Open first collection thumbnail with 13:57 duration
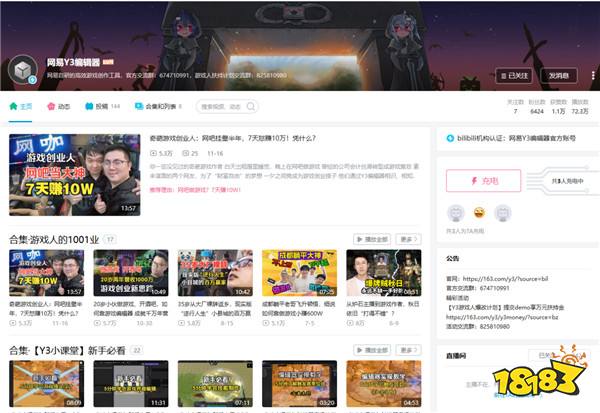Viewport: 600px width, 413px height. [x=47, y=273]
